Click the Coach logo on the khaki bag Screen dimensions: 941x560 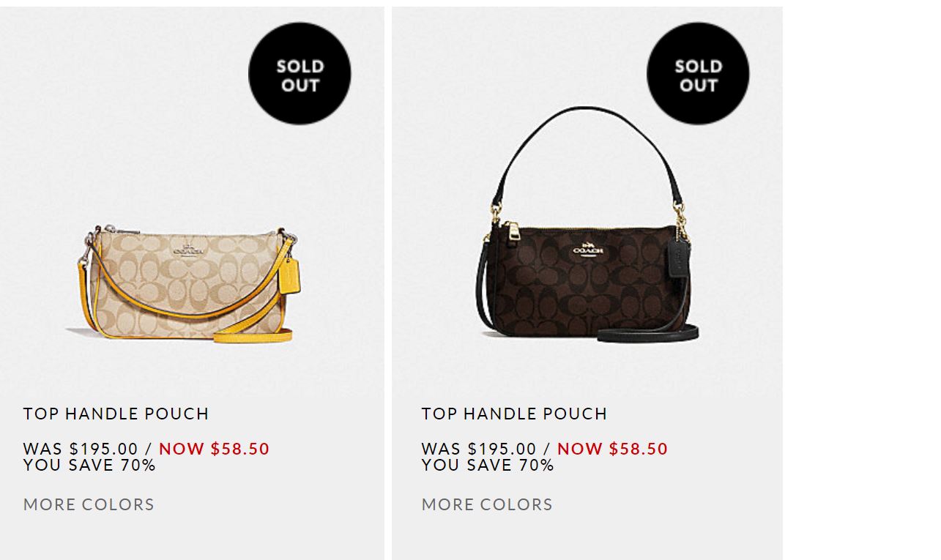(188, 250)
